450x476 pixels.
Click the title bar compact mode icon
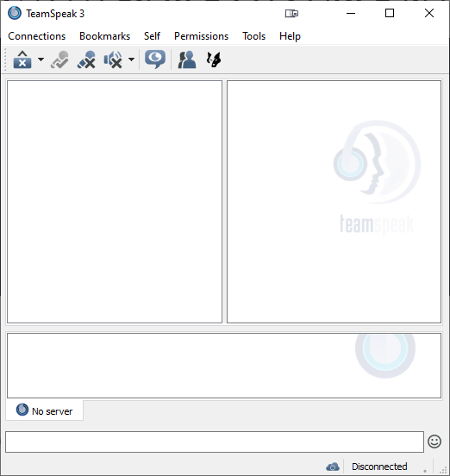click(291, 13)
